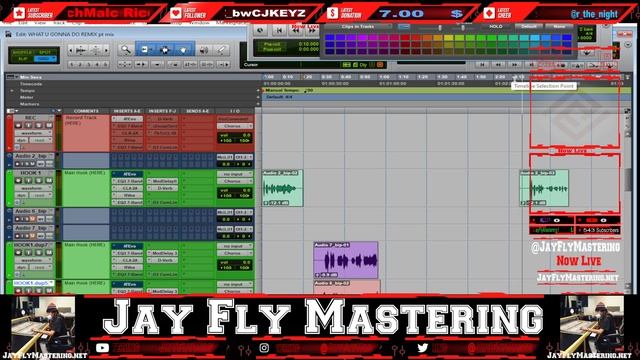Solo the REC track
The width and height of the screenshot is (640, 360).
[39, 125]
